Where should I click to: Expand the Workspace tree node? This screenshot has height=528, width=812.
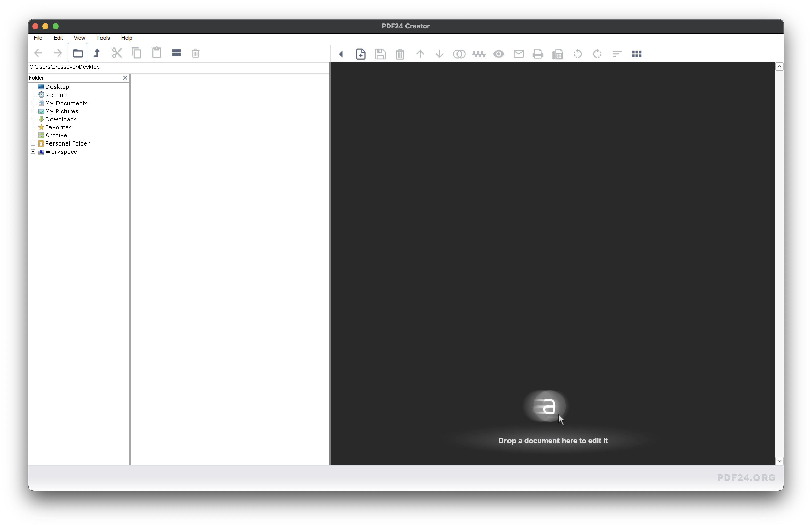33,152
